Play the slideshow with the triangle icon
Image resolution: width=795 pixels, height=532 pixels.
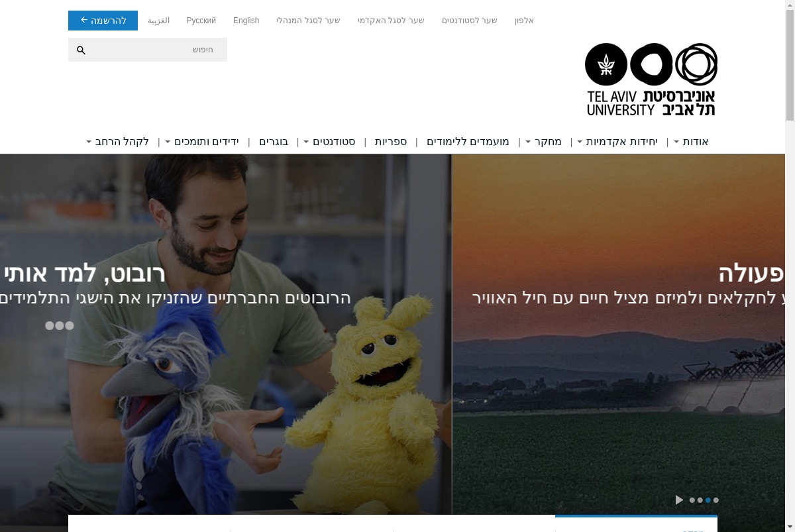[679, 500]
